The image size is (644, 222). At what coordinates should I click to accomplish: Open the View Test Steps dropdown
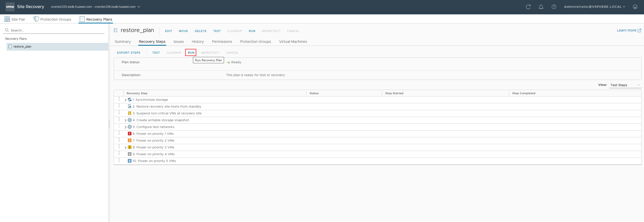[625, 85]
